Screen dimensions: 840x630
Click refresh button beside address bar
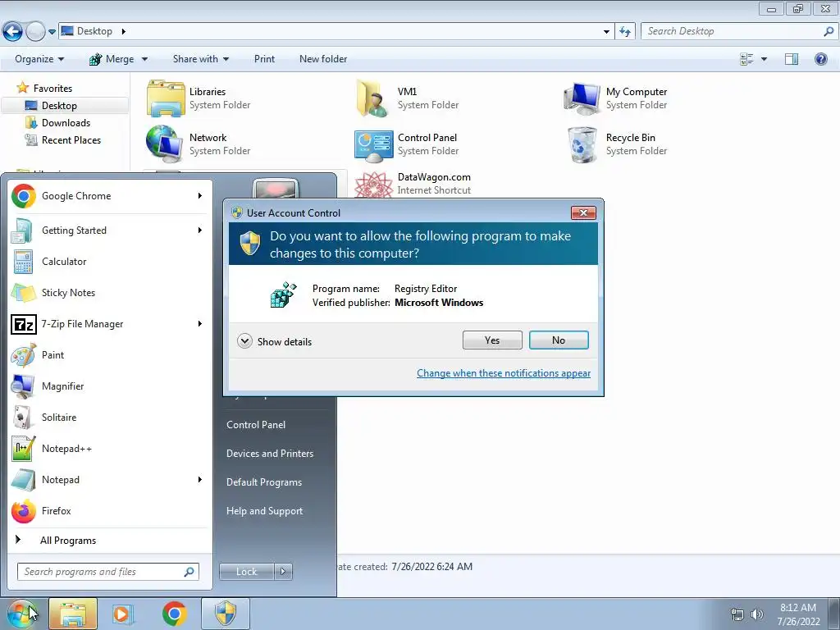(x=624, y=32)
